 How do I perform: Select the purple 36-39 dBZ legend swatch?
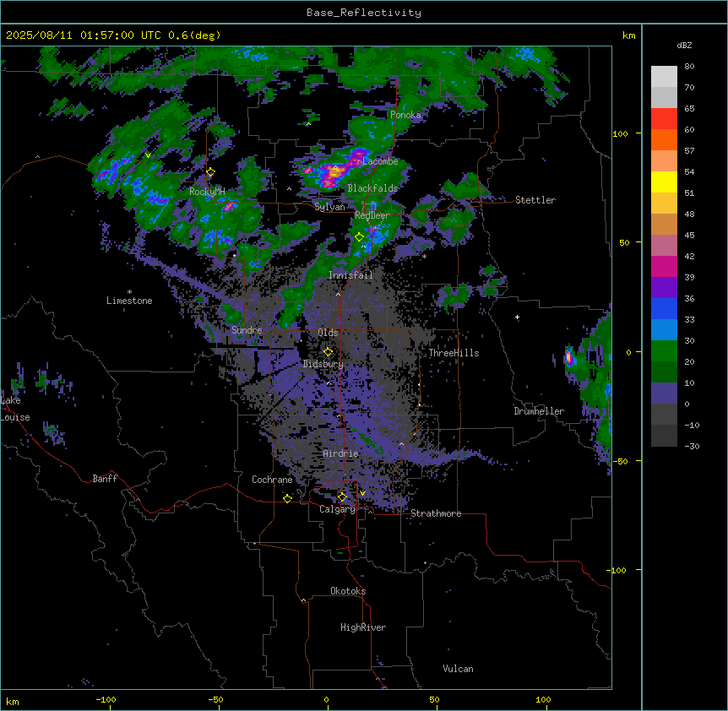[664, 288]
